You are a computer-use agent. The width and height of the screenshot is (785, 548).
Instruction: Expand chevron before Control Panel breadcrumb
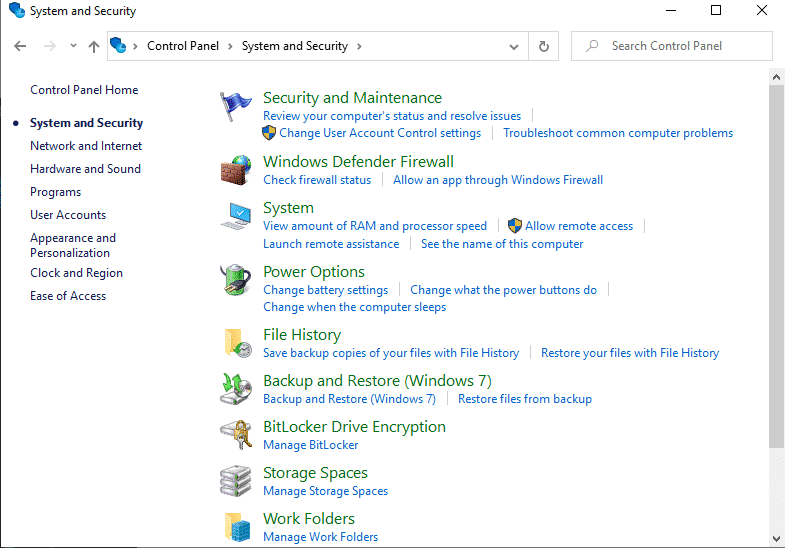135,46
